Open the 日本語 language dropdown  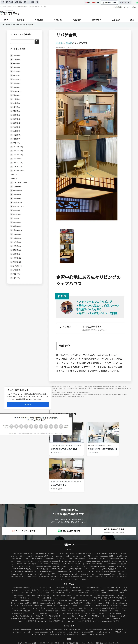[x=125, y=2]
